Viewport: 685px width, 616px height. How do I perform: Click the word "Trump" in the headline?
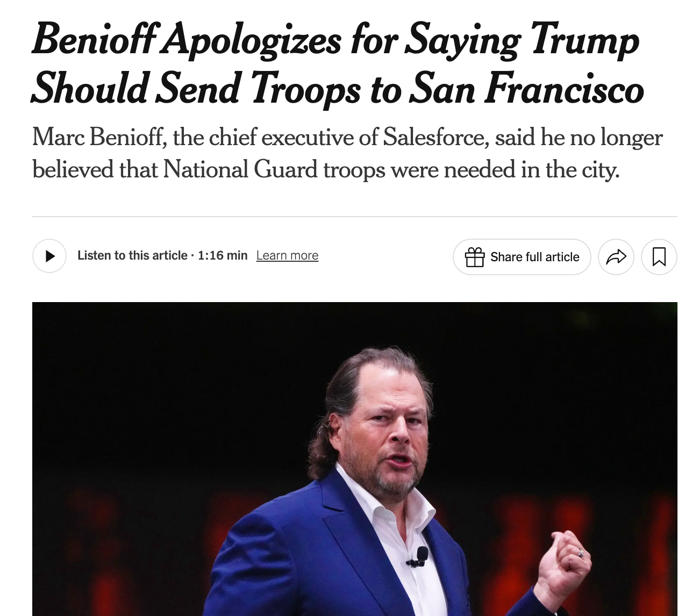point(585,39)
